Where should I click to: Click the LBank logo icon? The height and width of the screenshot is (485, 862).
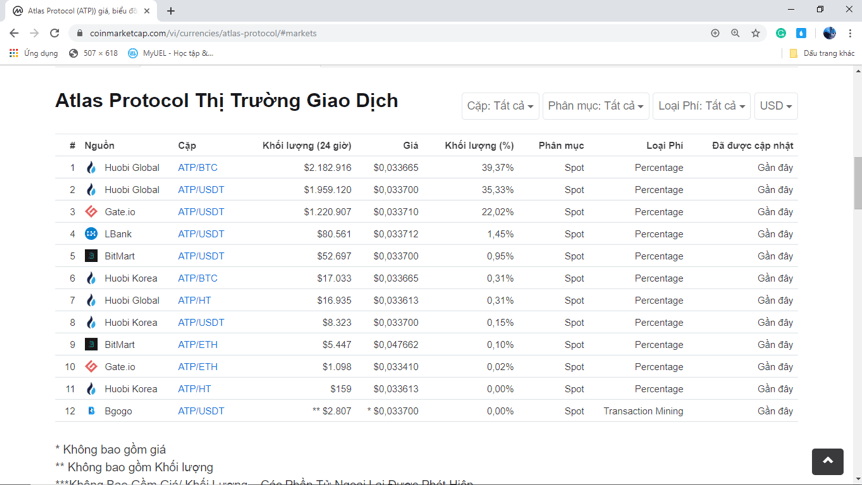click(91, 234)
